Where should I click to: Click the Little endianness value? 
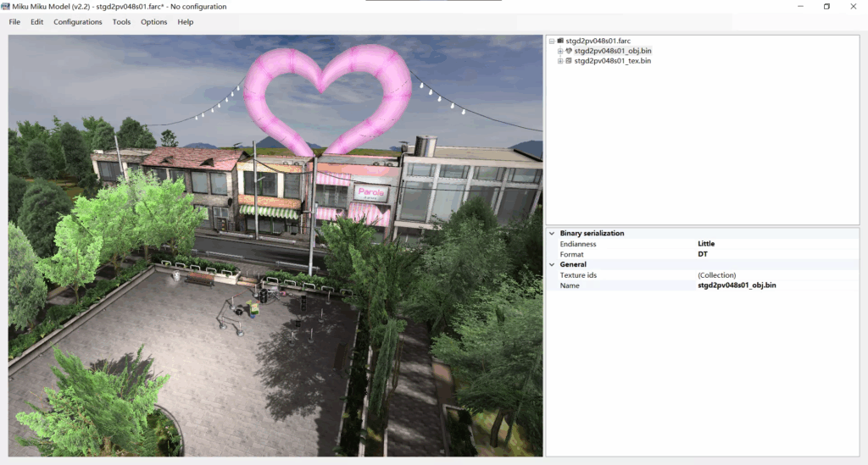click(x=706, y=244)
